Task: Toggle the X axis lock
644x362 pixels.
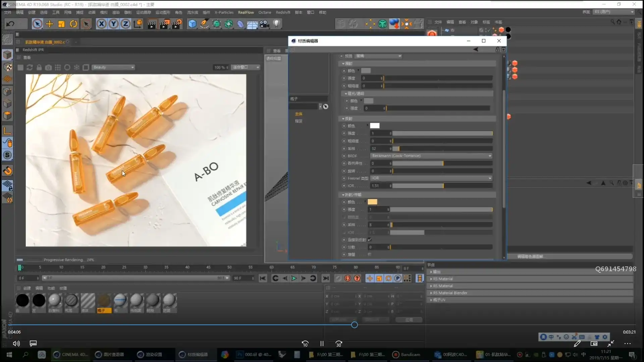Action: [101, 24]
